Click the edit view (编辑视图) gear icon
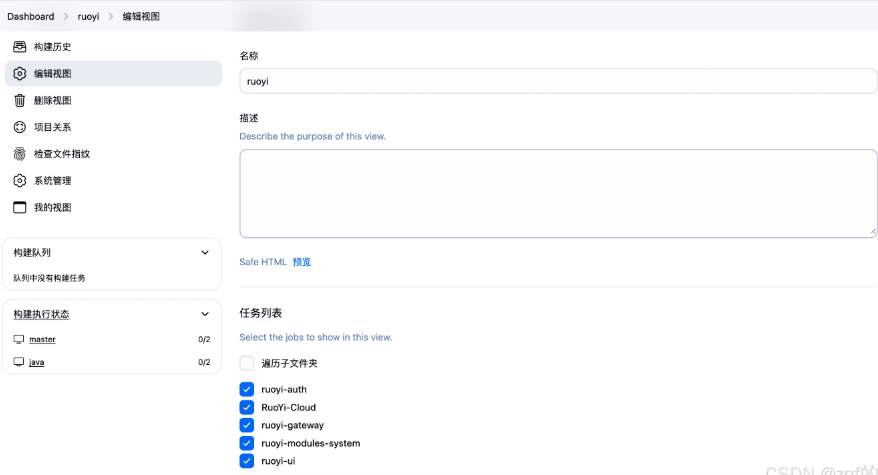 tap(19, 74)
